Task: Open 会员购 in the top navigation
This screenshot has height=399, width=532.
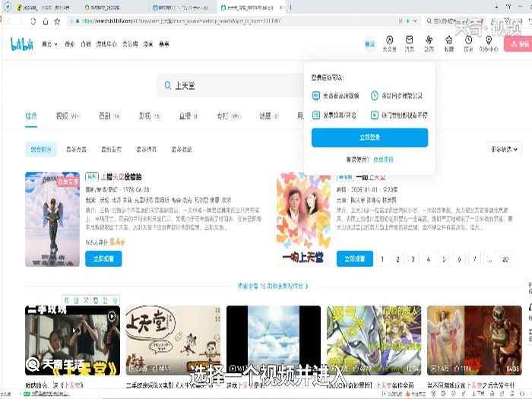Action: pyautogui.click(x=130, y=44)
